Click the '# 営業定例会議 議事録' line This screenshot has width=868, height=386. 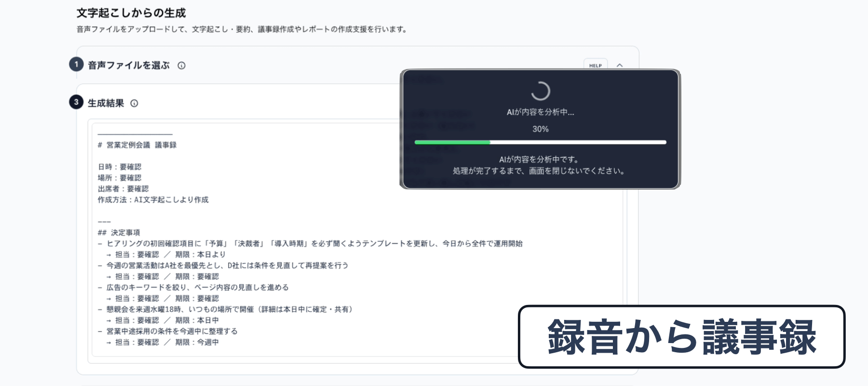click(137, 145)
